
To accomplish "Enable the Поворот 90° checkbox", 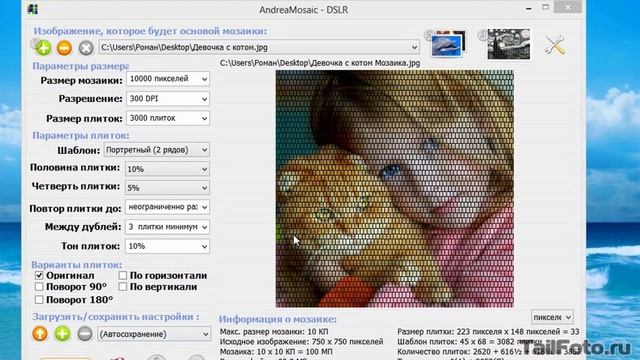I will 39,287.
